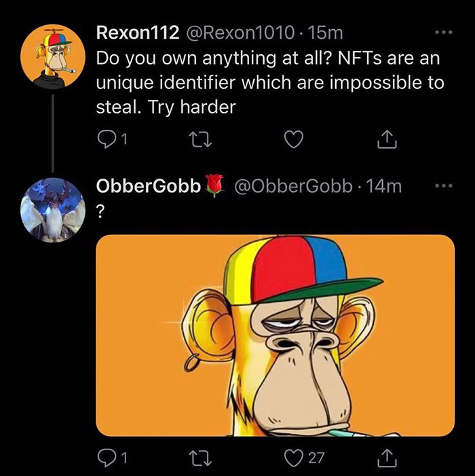475x476 pixels.
Task: Open ObberGobb's wizard profile picture
Action: (53, 210)
